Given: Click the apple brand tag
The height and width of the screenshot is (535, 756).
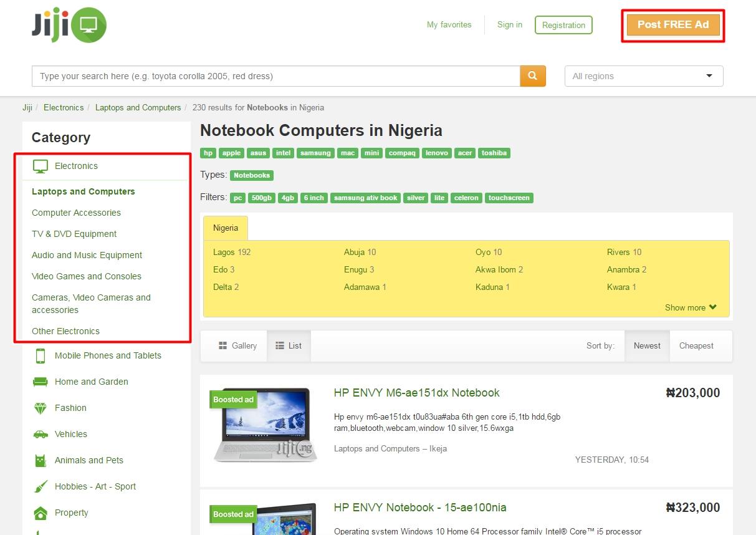Looking at the screenshot, I should point(231,153).
